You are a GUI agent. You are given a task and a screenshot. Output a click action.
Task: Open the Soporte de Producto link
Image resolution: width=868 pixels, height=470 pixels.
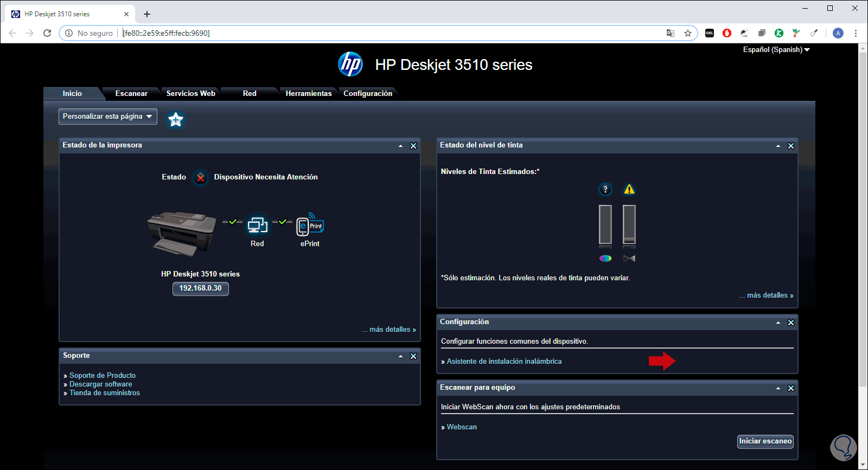pos(103,375)
